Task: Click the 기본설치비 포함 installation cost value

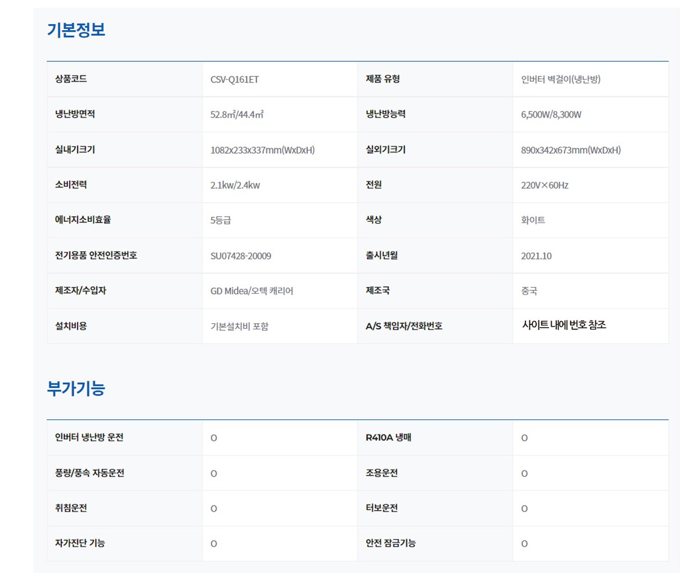Action: [x=239, y=326]
